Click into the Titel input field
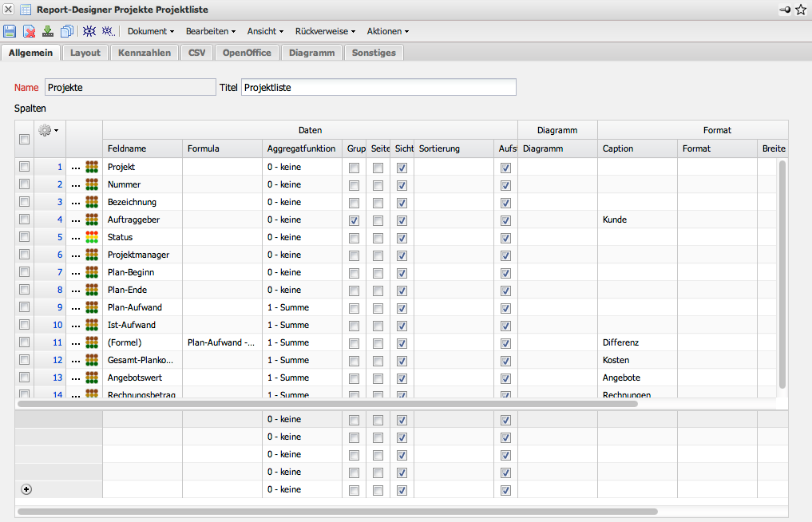 (x=378, y=87)
